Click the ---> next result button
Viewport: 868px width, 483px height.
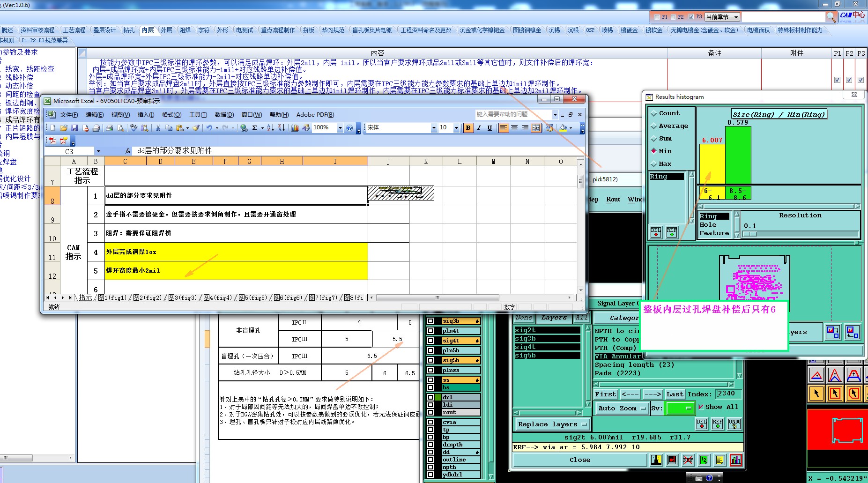[652, 394]
